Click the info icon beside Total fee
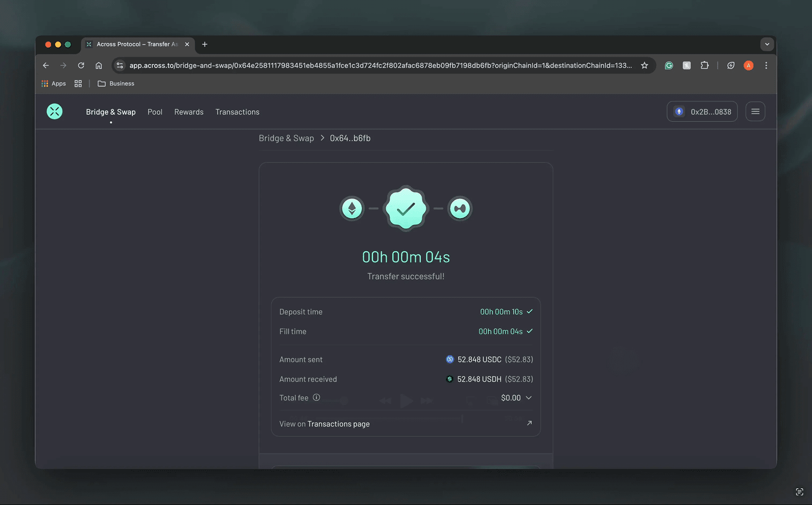This screenshot has width=812, height=505. (x=316, y=397)
